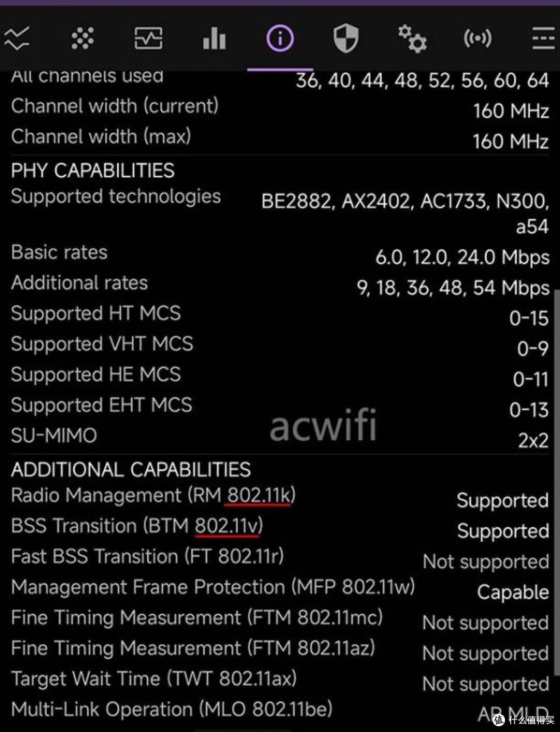Tap the Supported technologies row
The width and height of the screenshot is (560, 732).
pyautogui.click(x=116, y=197)
